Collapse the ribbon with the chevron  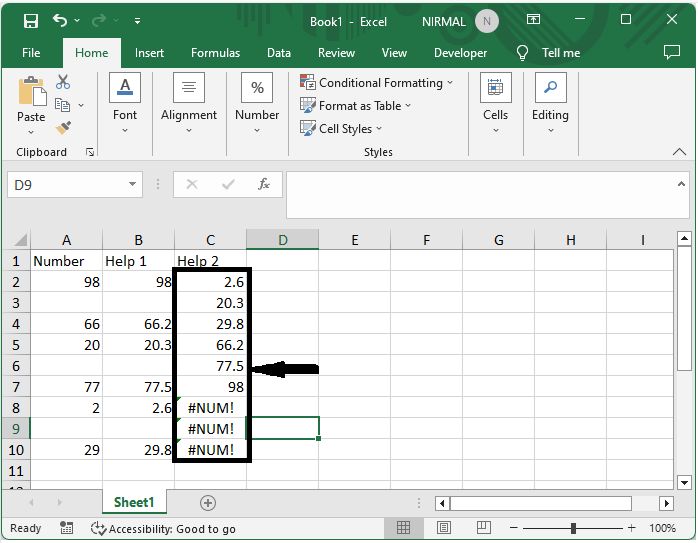(x=679, y=152)
